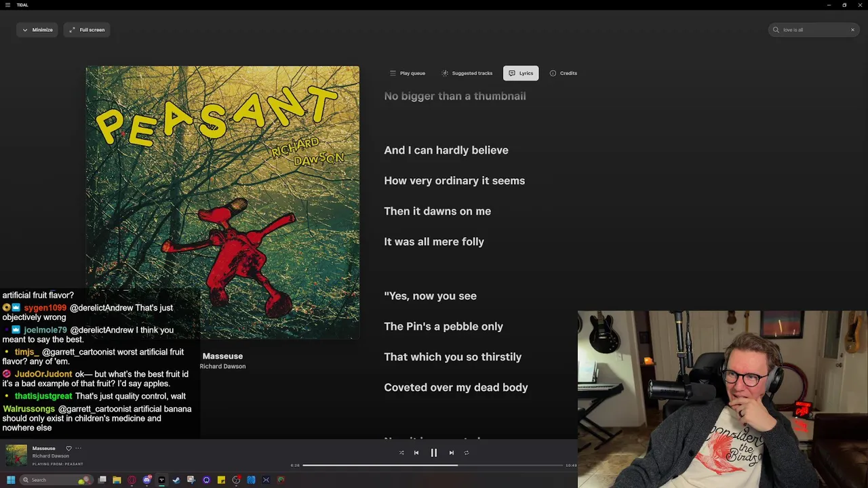Image resolution: width=868 pixels, height=488 pixels.
Task: Click the Windows taskbar Search box
Action: [x=56, y=480]
